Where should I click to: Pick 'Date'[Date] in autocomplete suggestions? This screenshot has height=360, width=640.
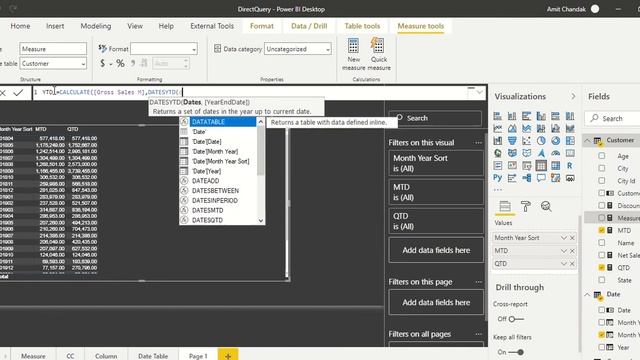pyautogui.click(x=207, y=142)
